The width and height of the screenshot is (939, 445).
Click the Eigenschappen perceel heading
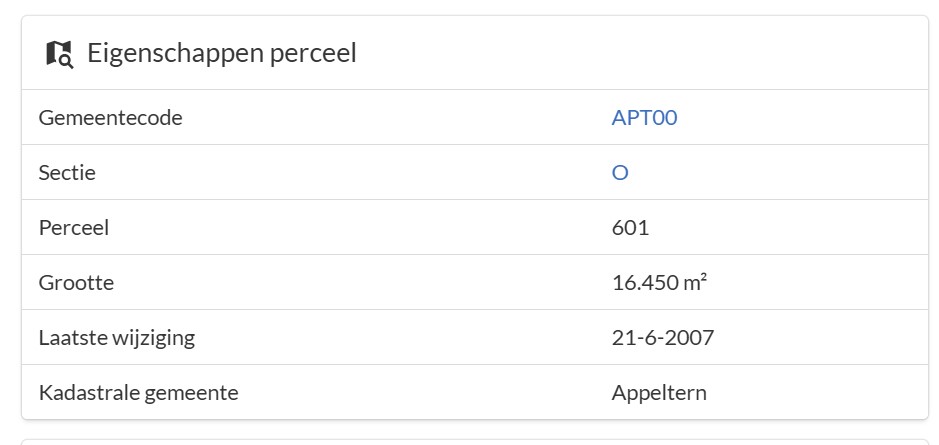point(221,53)
